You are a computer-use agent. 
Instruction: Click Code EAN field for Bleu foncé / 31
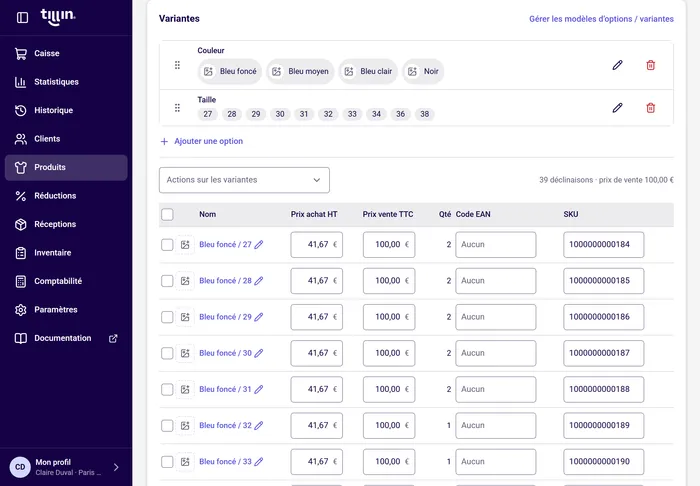(x=496, y=389)
